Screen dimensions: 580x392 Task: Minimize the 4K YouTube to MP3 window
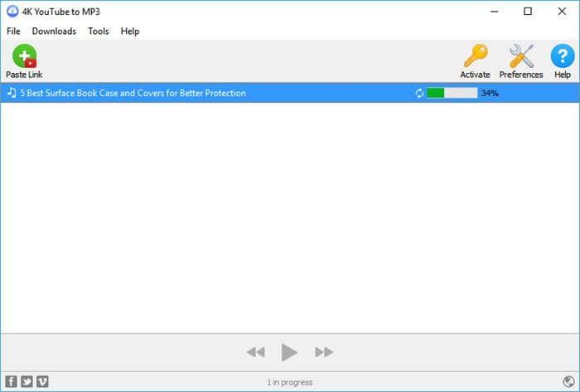pos(494,12)
